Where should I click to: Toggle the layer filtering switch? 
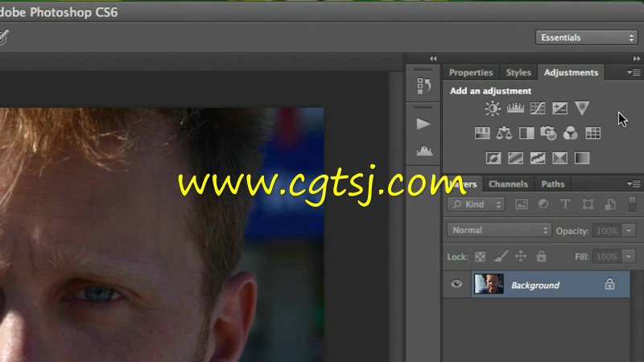(x=632, y=204)
